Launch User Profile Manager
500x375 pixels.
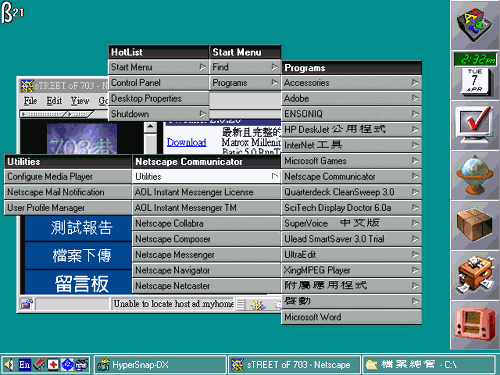point(68,208)
